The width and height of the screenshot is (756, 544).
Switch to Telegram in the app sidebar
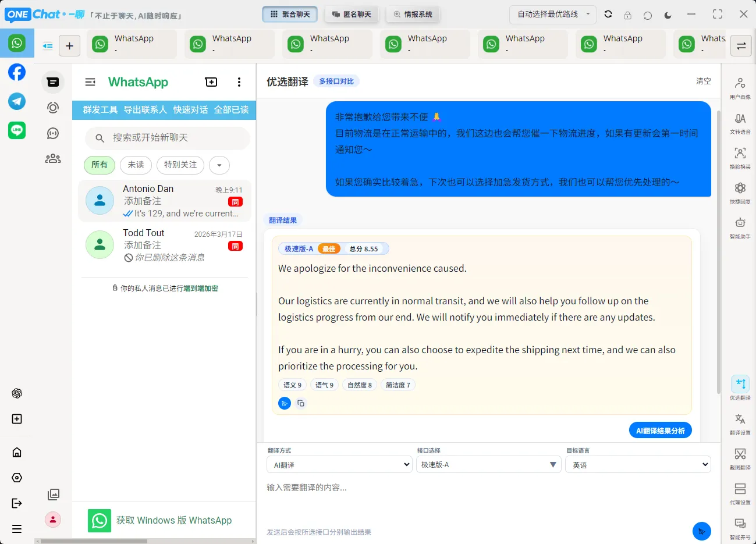click(16, 101)
